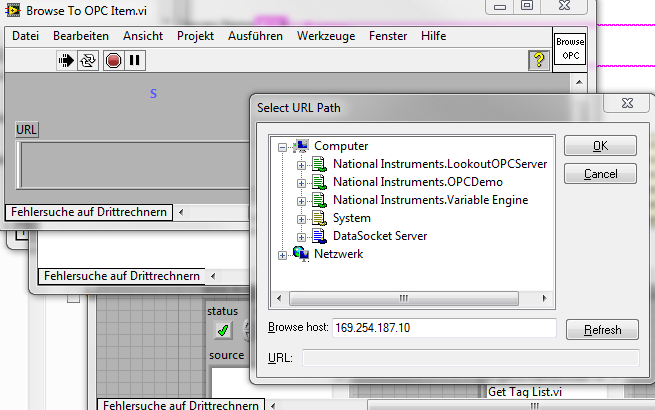Collapse the Computer tree node
This screenshot has height=410, width=655.
pos(282,147)
